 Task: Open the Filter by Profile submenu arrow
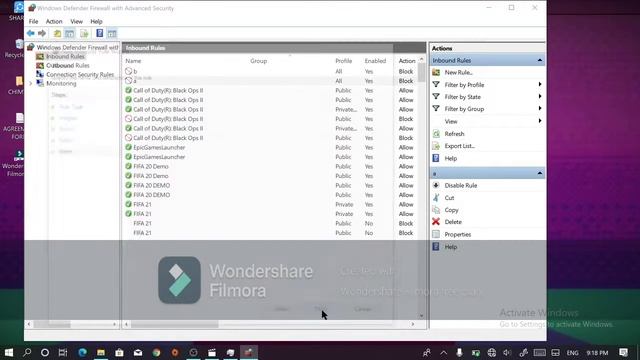pos(540,84)
